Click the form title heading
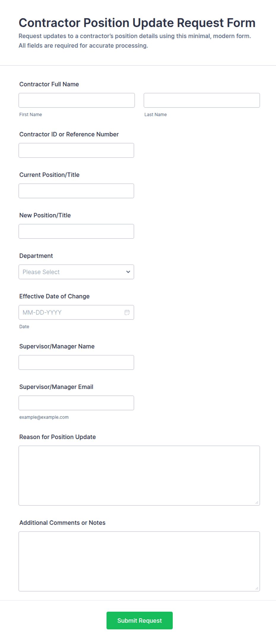276x644 pixels. [137, 23]
